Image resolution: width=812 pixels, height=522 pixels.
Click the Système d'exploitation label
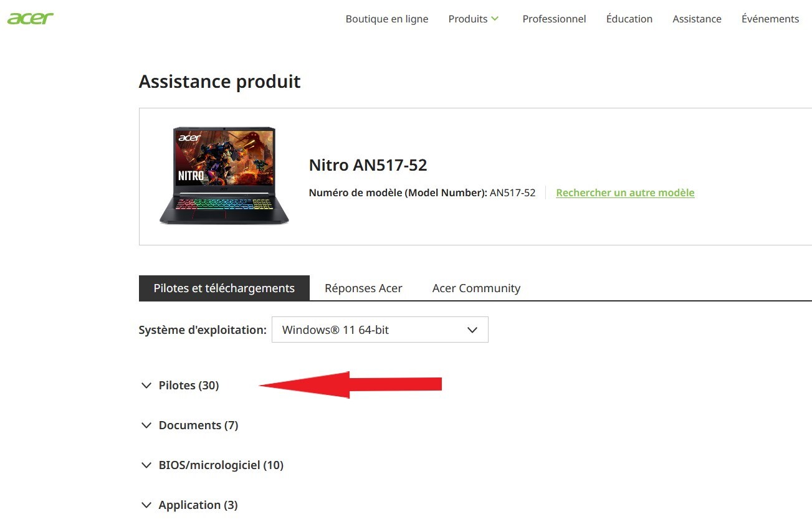point(203,330)
